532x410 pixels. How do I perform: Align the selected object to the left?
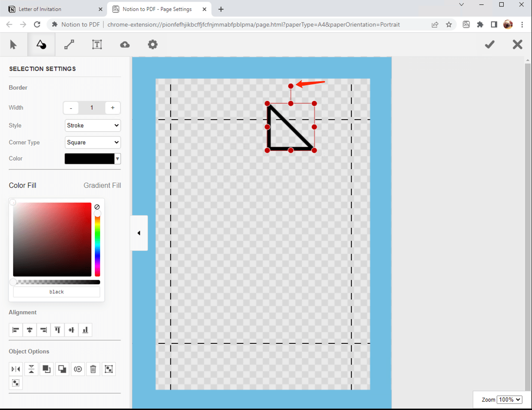point(16,330)
